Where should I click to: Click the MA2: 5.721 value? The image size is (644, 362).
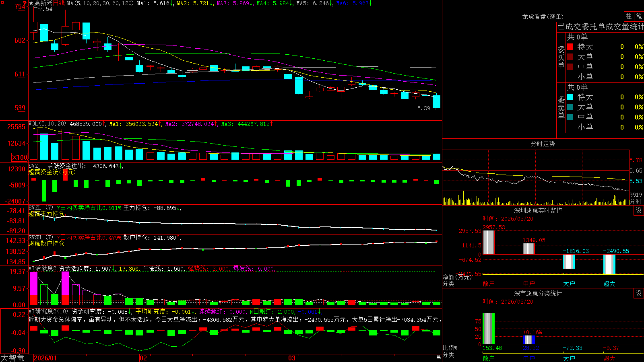(x=193, y=3)
